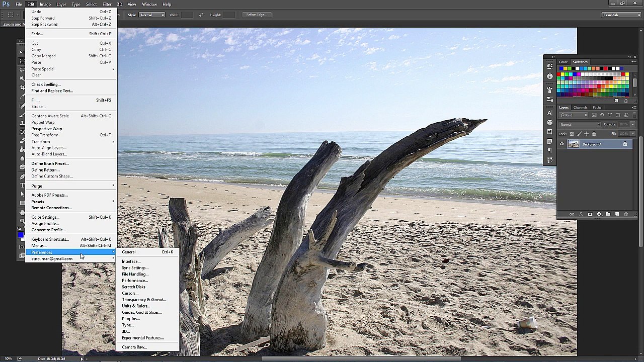Open the Paragraph panel icon
This screenshot has width=644, height=362.
tap(550, 151)
